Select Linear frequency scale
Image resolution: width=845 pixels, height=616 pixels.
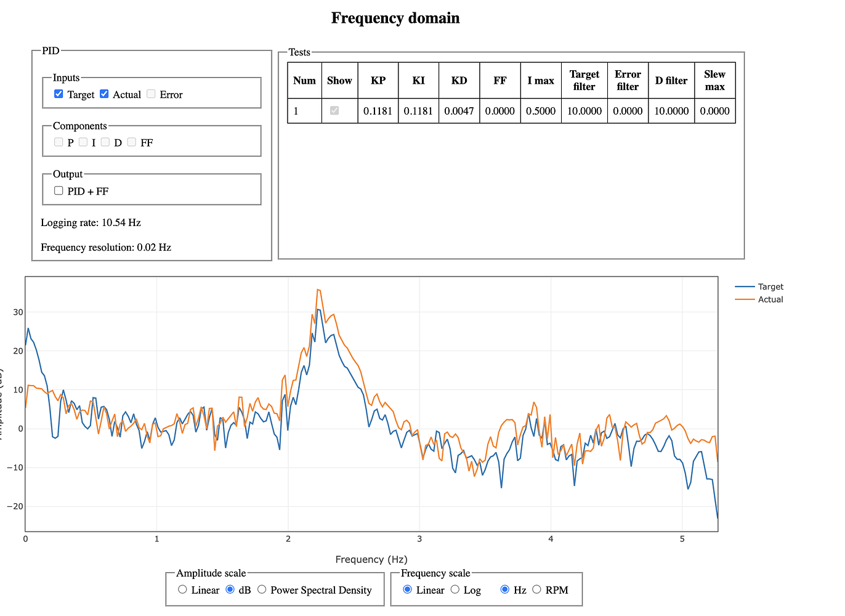407,590
